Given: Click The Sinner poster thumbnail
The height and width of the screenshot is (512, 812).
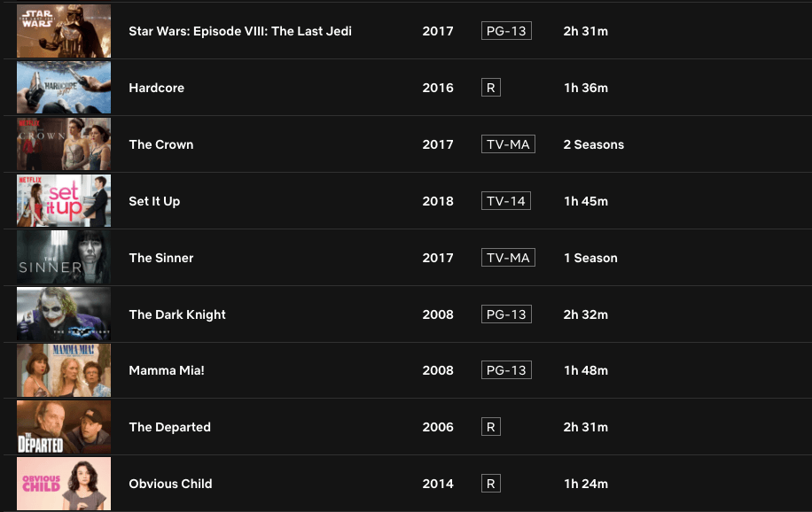Looking at the screenshot, I should [64, 258].
